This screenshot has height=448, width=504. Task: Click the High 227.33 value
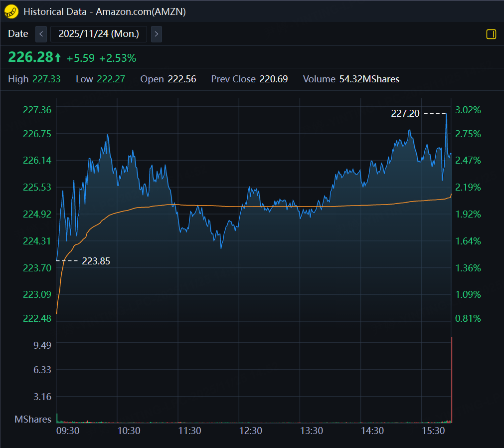[46, 79]
